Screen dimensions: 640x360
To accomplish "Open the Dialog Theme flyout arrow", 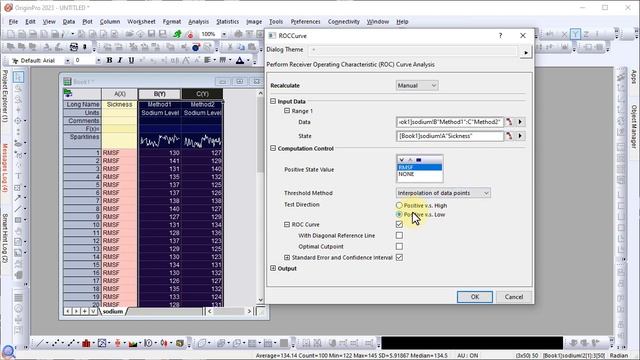I will 526,52.
